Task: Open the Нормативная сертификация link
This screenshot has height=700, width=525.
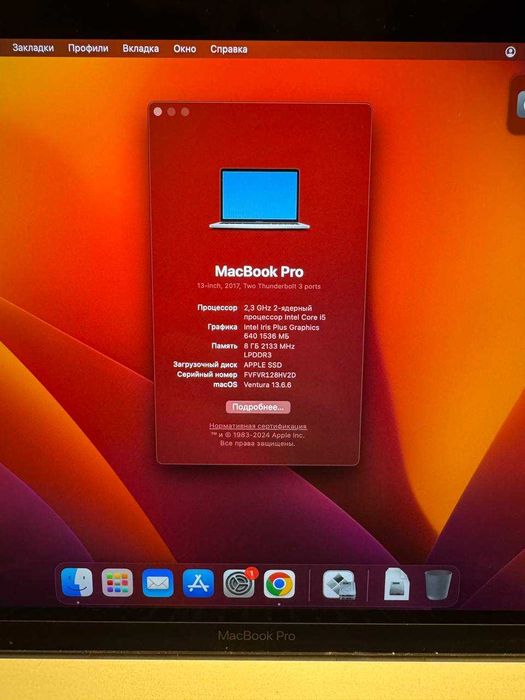Action: [x=258, y=426]
